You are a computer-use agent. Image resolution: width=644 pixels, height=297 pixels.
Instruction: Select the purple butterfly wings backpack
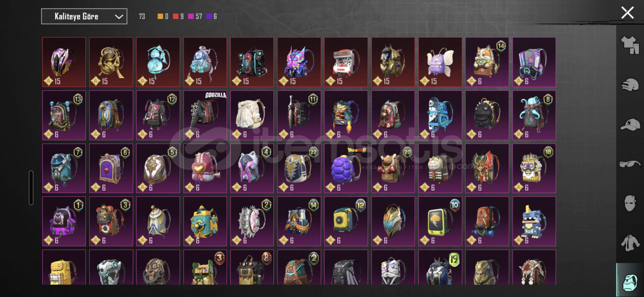coord(440,62)
